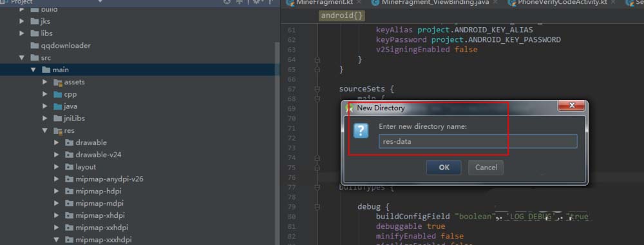The image size is (644, 245).
Task: Click the mipmap-anydpi-v26 folder icon
Action: (69, 179)
